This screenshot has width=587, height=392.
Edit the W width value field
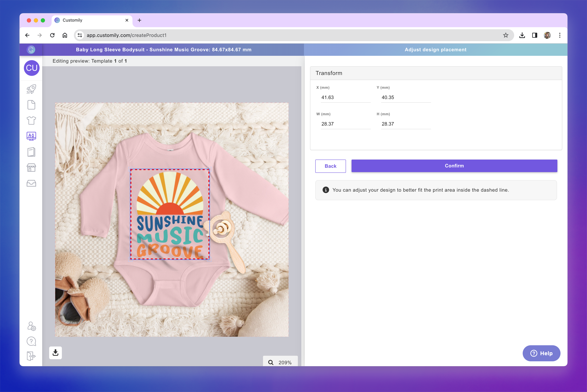(x=346, y=124)
